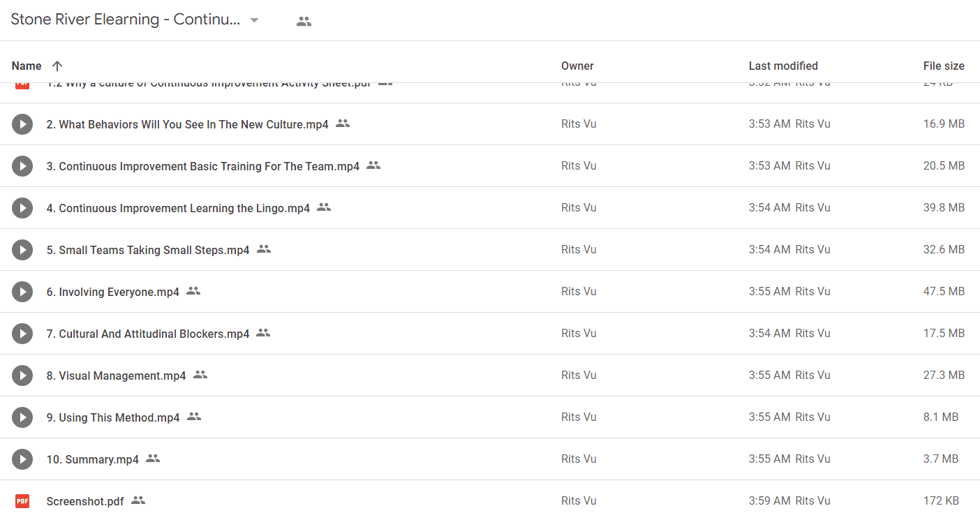Select file 5. Small Teams Taking Small Steps.mp4
The image size is (980, 520).
(x=148, y=250)
